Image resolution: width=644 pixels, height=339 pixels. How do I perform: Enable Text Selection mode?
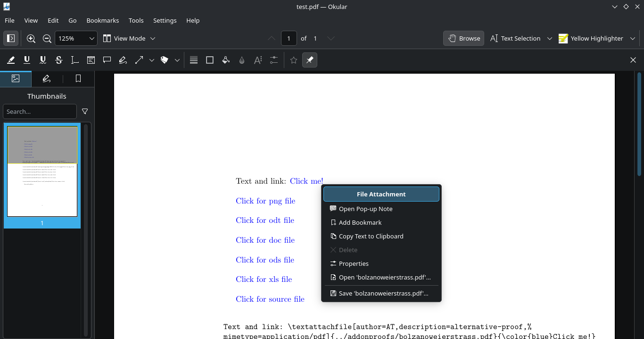click(515, 38)
